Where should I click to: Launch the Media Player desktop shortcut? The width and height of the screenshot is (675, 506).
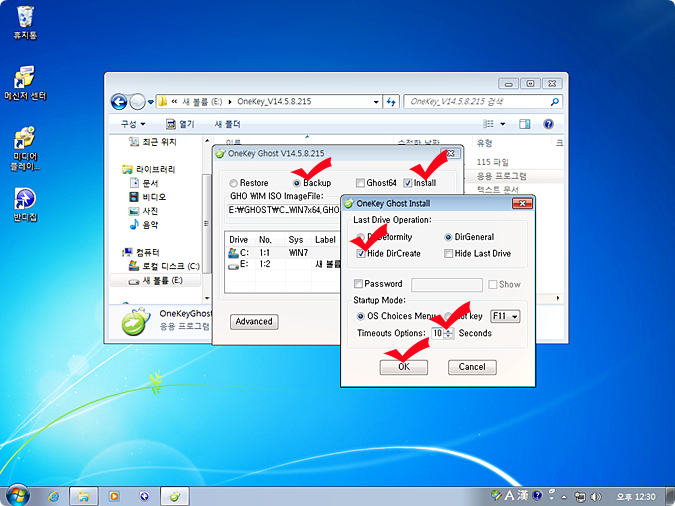pyautogui.click(x=25, y=149)
